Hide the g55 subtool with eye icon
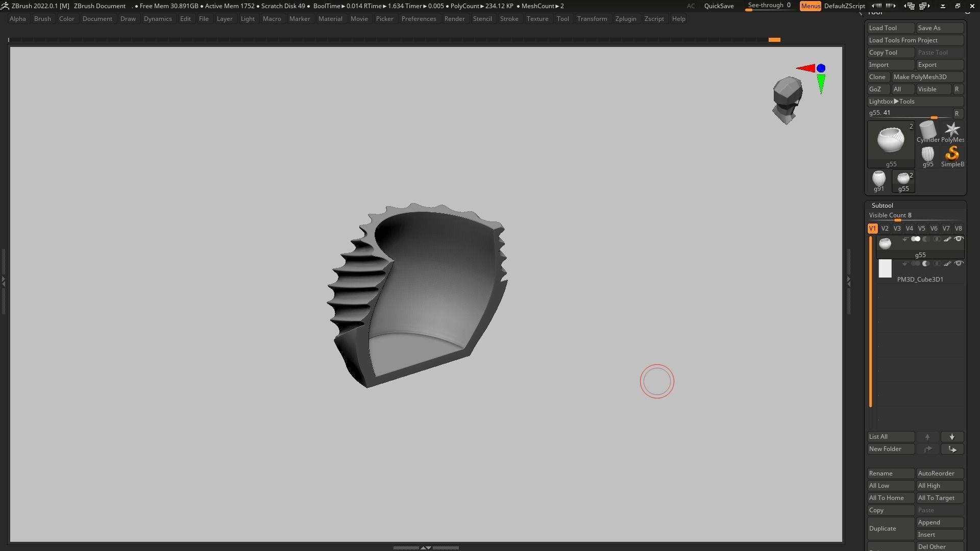Image resolution: width=980 pixels, height=551 pixels. [959, 239]
